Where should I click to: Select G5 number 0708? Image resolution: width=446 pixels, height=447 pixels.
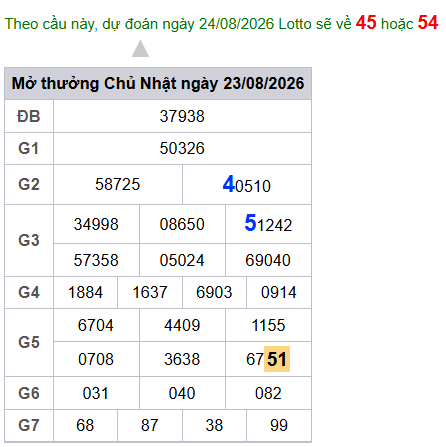point(96,359)
